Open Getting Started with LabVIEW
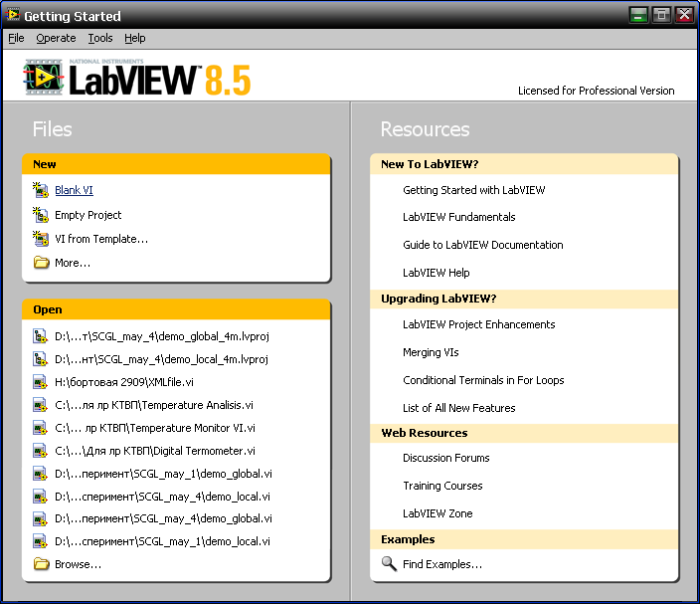This screenshot has height=604, width=700. (x=473, y=190)
